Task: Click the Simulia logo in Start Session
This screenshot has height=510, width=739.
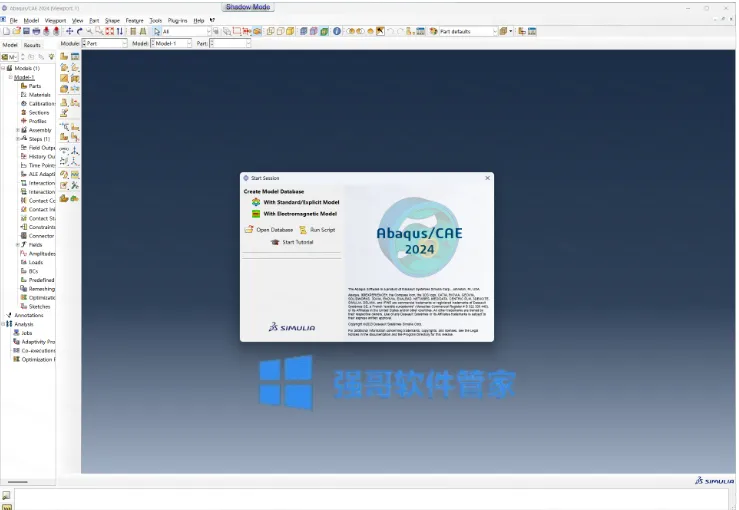Action: 292,327
